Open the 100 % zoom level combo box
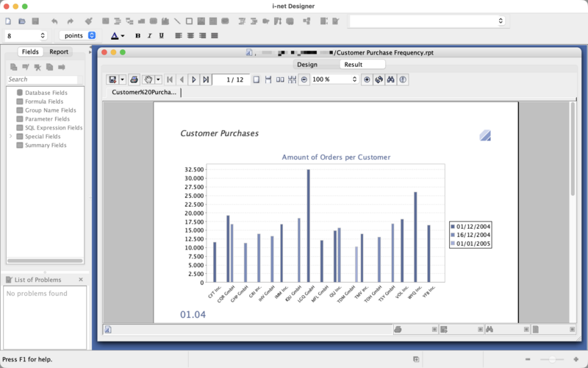 coord(334,79)
